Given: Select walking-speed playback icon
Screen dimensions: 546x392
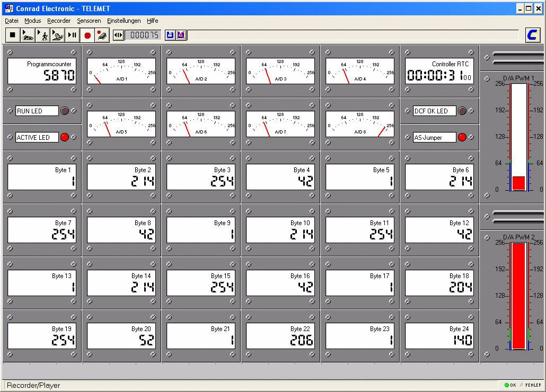Looking at the screenshot, I should tap(43, 35).
